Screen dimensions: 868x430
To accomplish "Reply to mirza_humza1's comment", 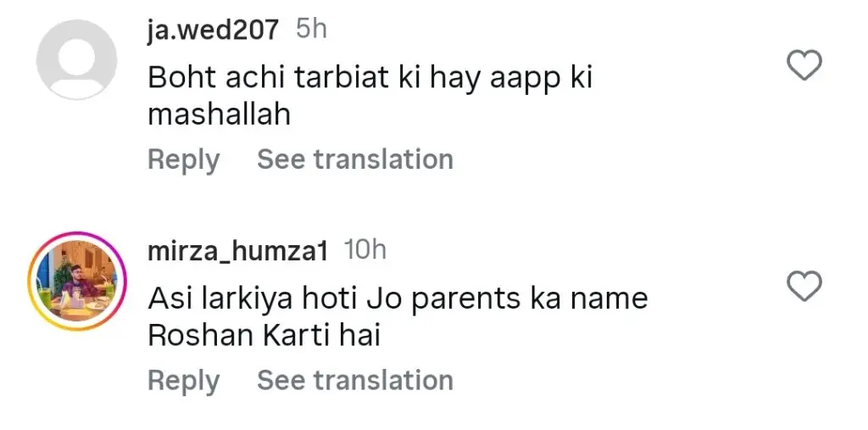I will [183, 381].
